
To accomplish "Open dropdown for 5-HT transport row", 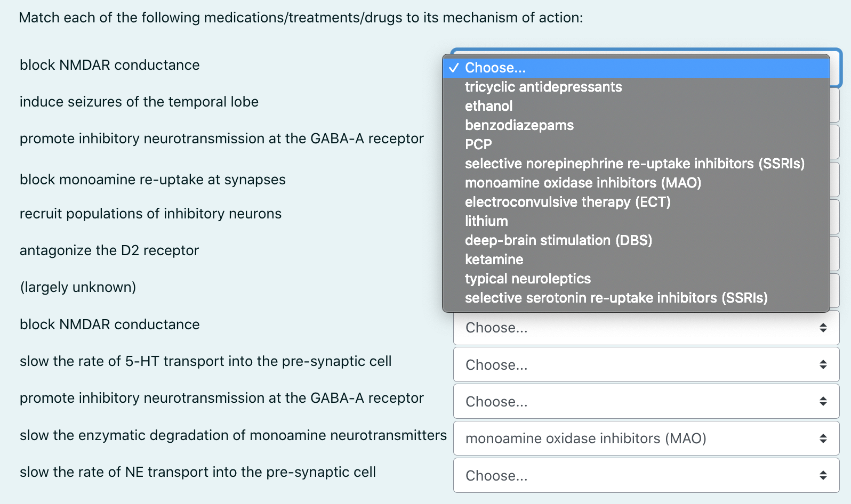I will coord(646,365).
